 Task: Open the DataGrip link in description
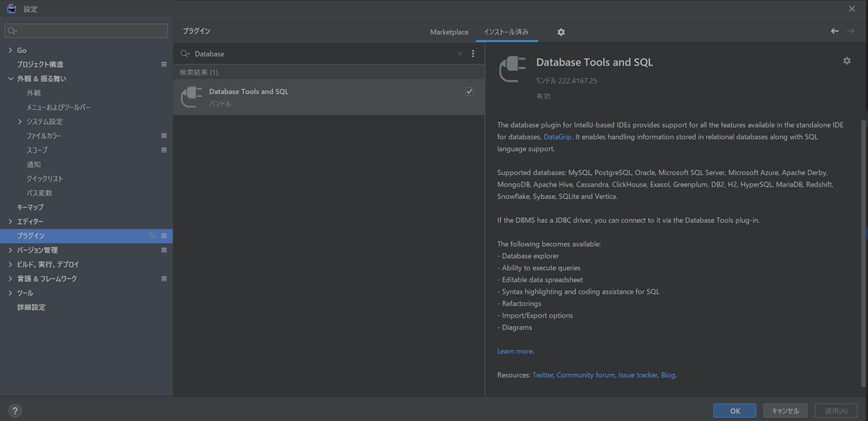558,137
